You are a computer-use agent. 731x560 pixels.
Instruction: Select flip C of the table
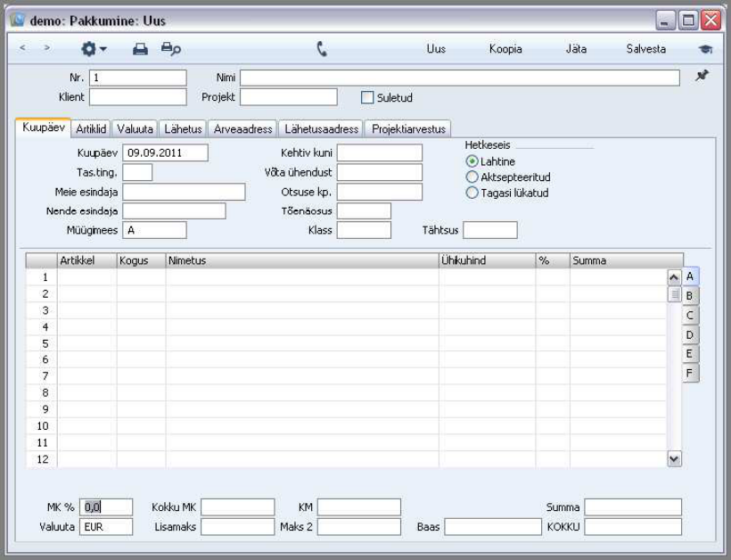(x=690, y=316)
